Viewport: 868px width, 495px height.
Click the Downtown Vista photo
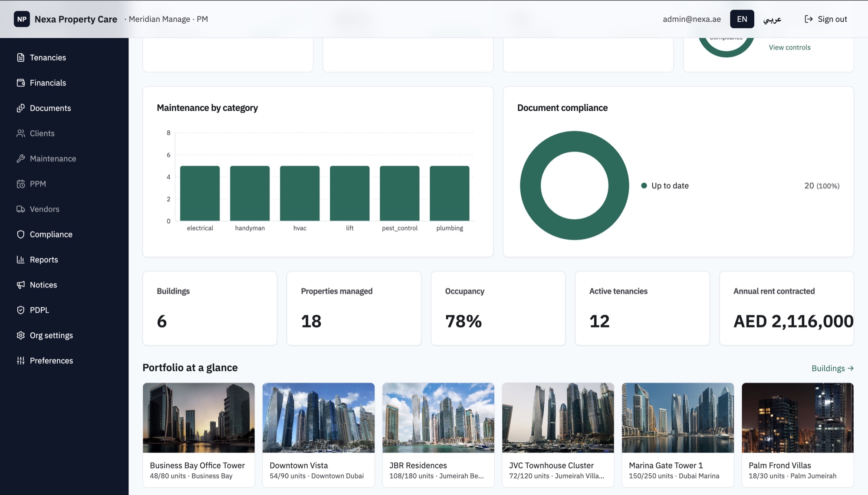tap(319, 418)
